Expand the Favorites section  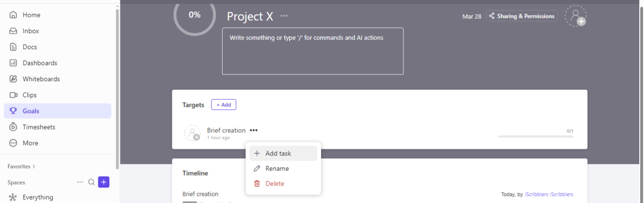21,166
